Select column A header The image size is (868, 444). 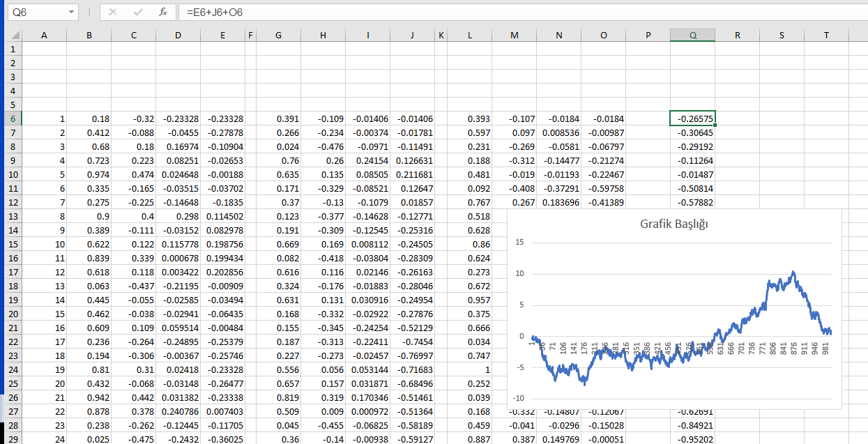[x=44, y=36]
